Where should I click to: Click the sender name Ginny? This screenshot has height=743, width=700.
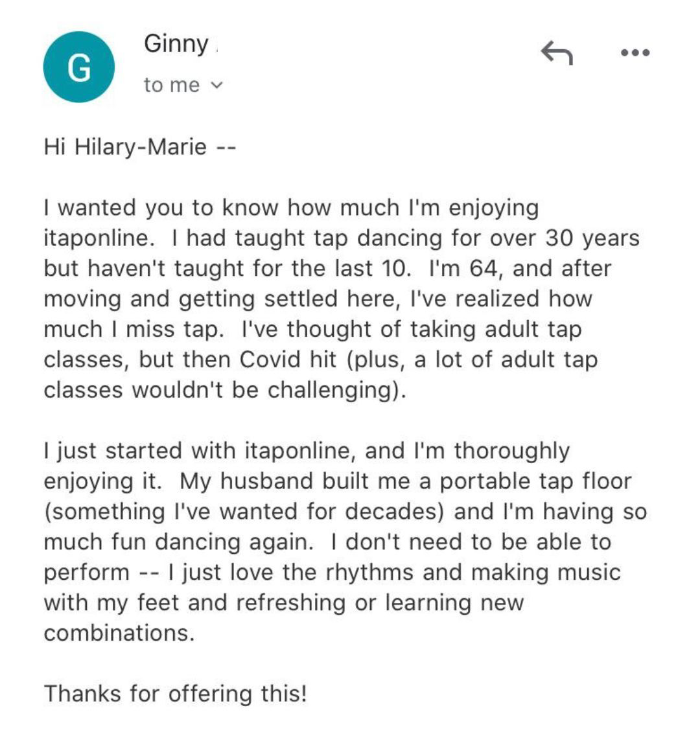pos(176,44)
